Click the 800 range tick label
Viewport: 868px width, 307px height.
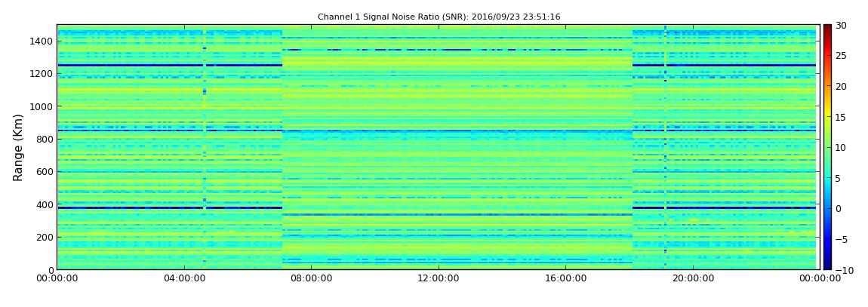(45, 139)
